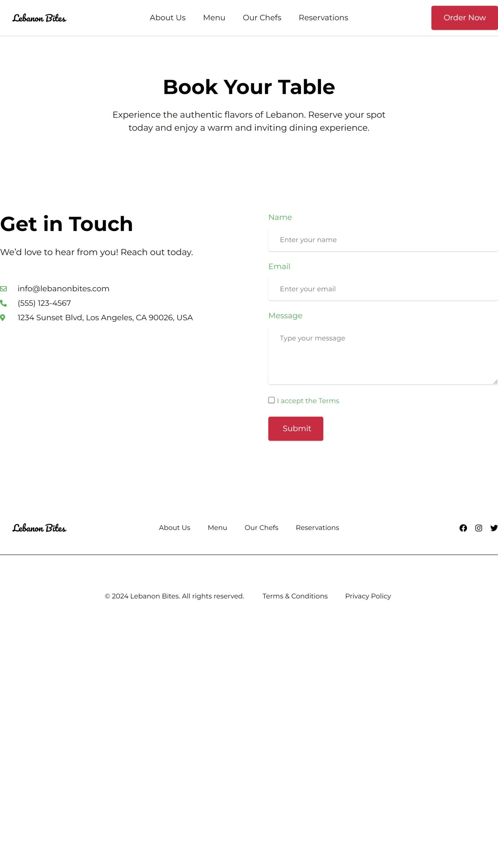Click the green location pin icon
Image resolution: width=498 pixels, height=868 pixels.
(3, 318)
